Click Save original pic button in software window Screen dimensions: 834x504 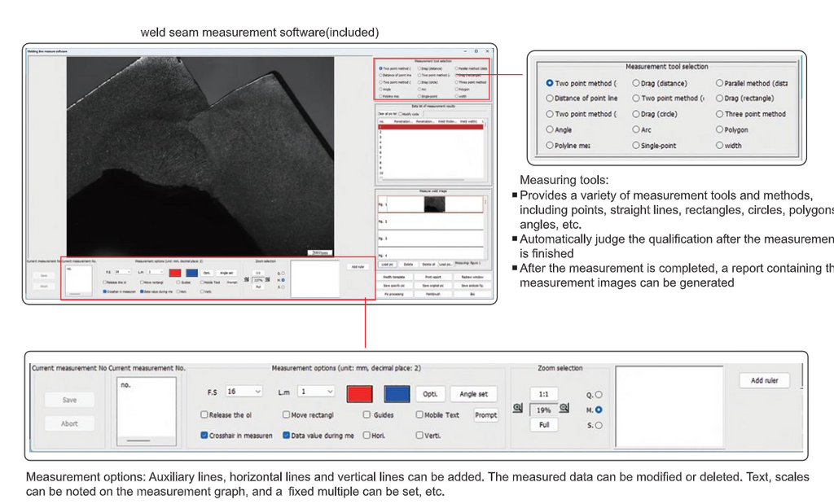tap(433, 286)
